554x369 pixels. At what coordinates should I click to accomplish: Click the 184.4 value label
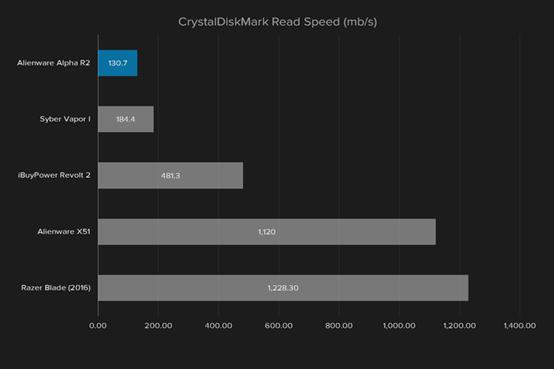(126, 119)
